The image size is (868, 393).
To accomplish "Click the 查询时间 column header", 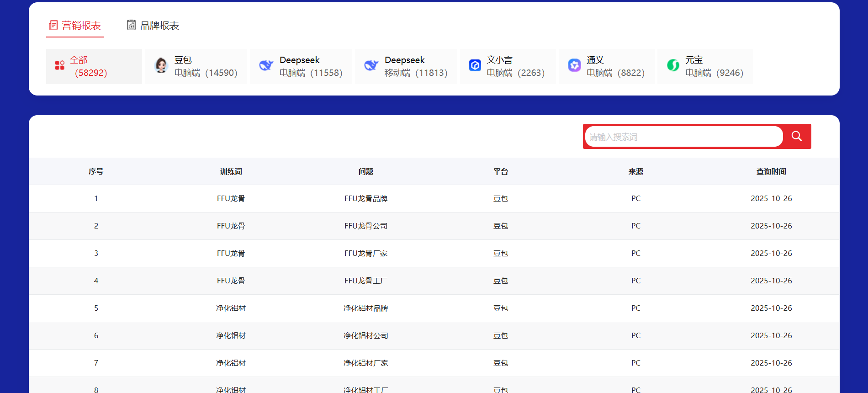I will pyautogui.click(x=771, y=171).
